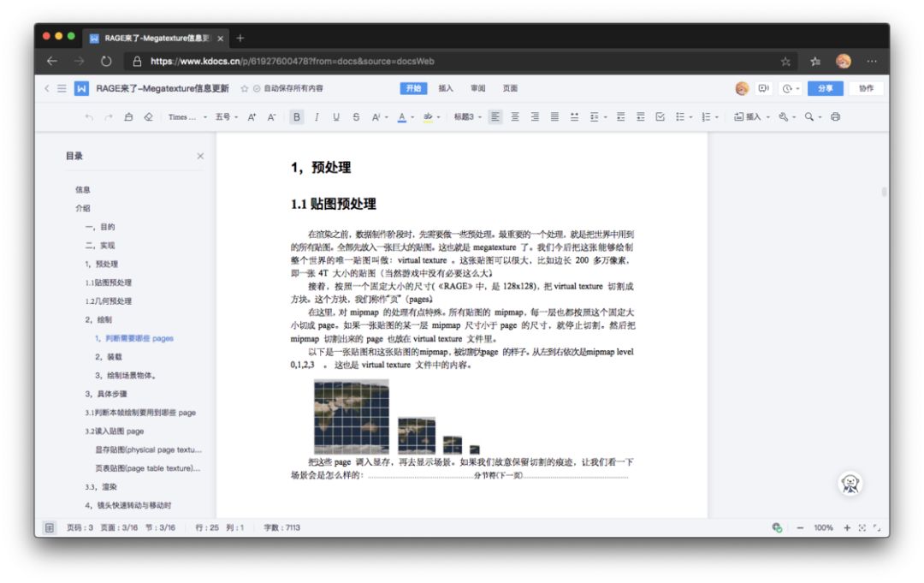Switch to the 插入 ribbon tab
Image resolution: width=924 pixels, height=583 pixels.
(446, 88)
